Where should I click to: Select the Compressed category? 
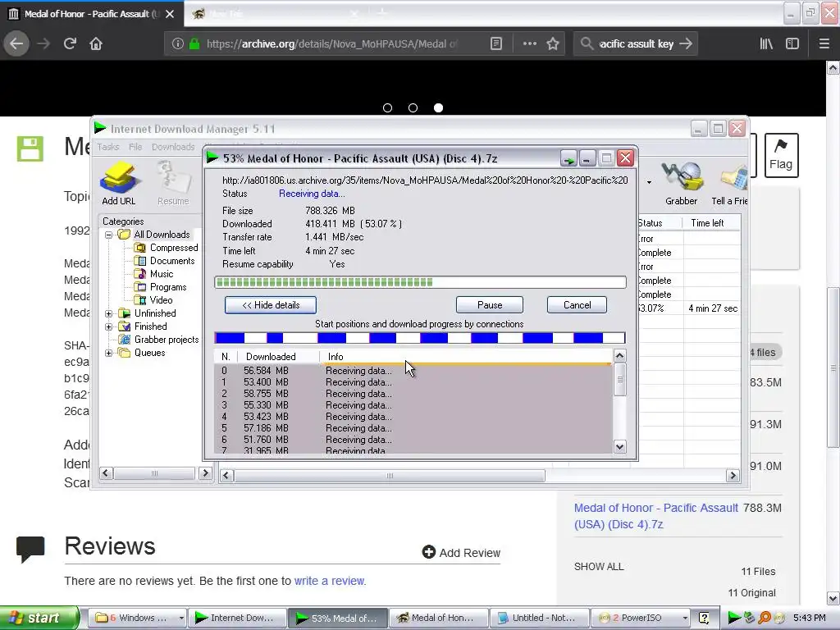[x=174, y=248]
